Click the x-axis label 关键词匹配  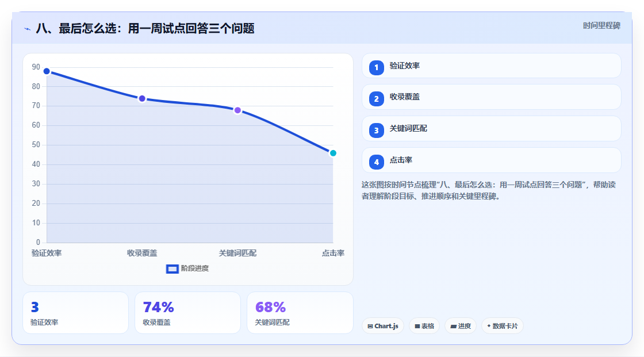click(237, 253)
